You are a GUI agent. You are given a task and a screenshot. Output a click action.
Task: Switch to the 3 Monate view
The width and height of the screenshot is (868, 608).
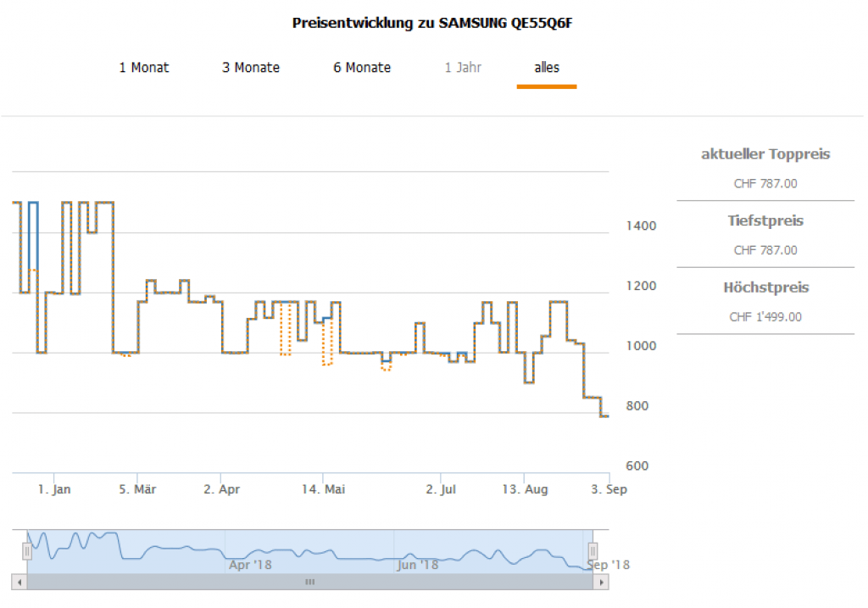pos(251,68)
